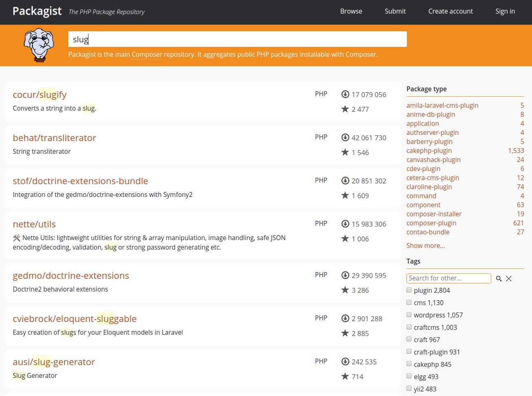The height and width of the screenshot is (396, 532).
Task: Select Sign in from the navigation
Action: [x=505, y=11]
